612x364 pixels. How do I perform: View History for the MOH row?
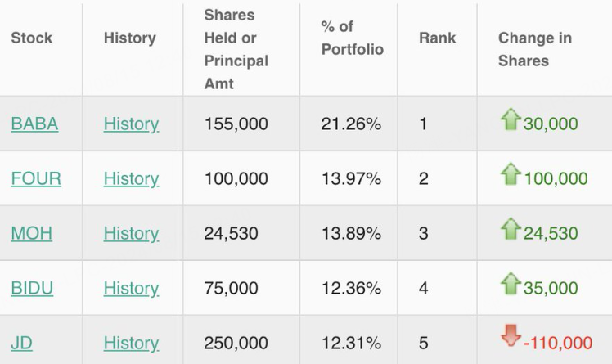[x=131, y=234]
